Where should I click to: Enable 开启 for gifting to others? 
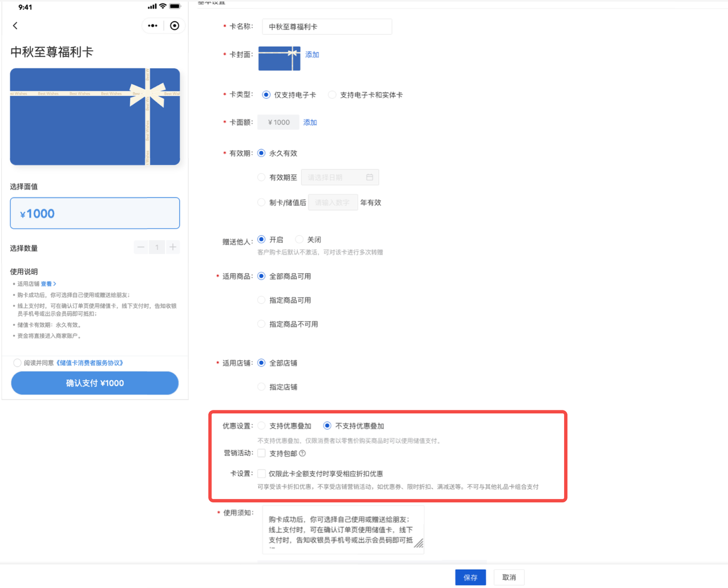tap(262, 240)
